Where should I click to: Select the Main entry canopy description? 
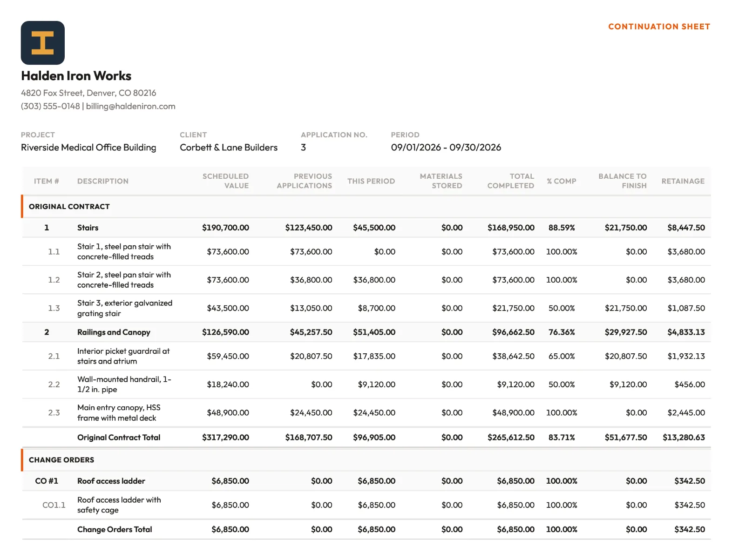(119, 413)
